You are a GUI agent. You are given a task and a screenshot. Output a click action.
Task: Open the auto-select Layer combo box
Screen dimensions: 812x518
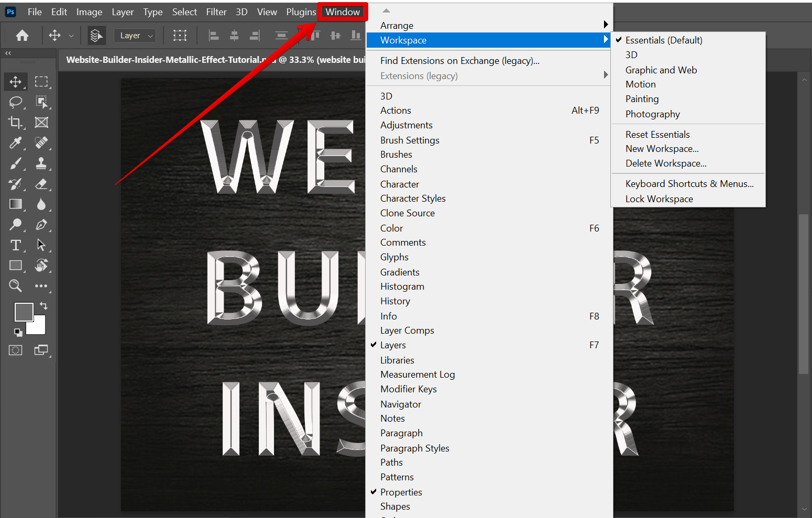(134, 35)
